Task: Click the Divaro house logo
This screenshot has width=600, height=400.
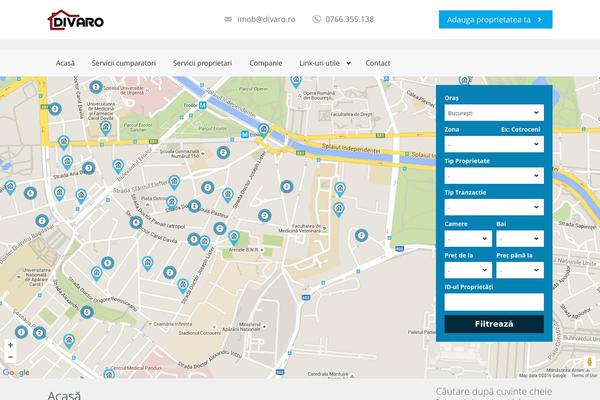Action: [76, 20]
